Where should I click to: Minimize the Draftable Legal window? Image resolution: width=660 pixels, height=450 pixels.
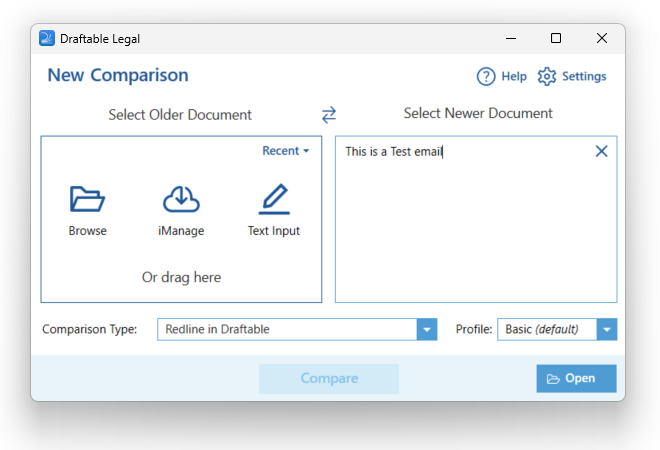click(511, 38)
